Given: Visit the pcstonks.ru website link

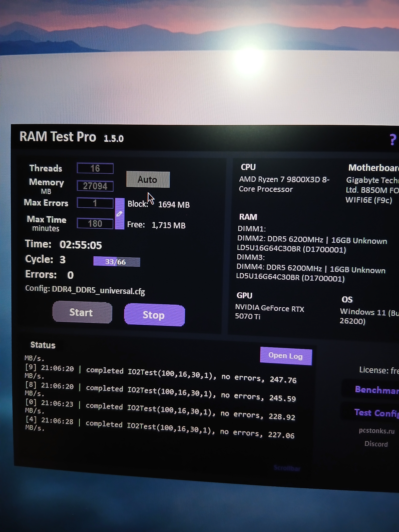Looking at the screenshot, I should (377, 431).
